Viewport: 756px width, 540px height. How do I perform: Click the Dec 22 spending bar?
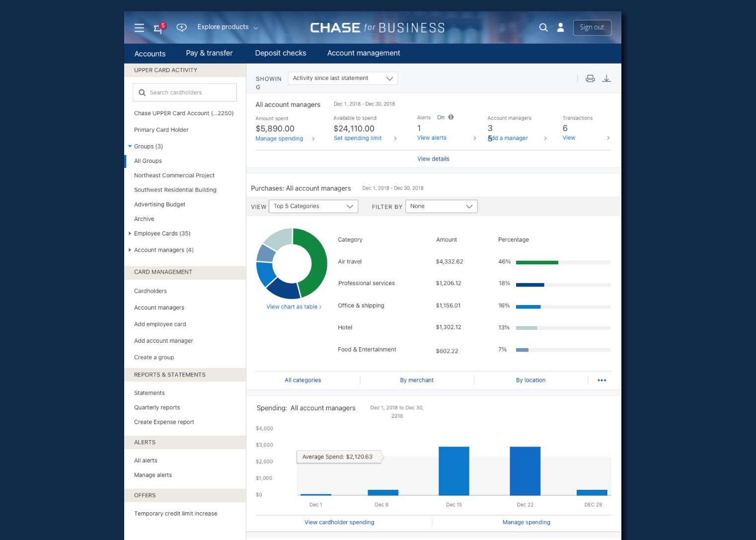(525, 471)
